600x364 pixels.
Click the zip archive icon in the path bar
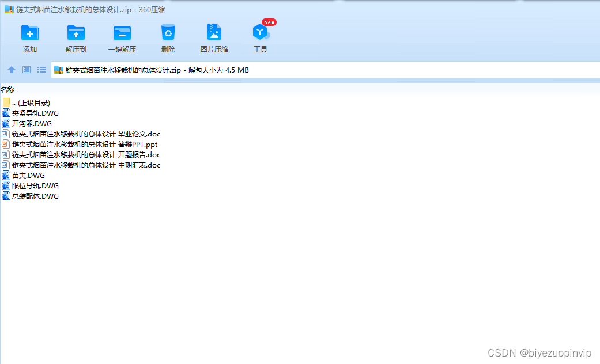[x=59, y=70]
